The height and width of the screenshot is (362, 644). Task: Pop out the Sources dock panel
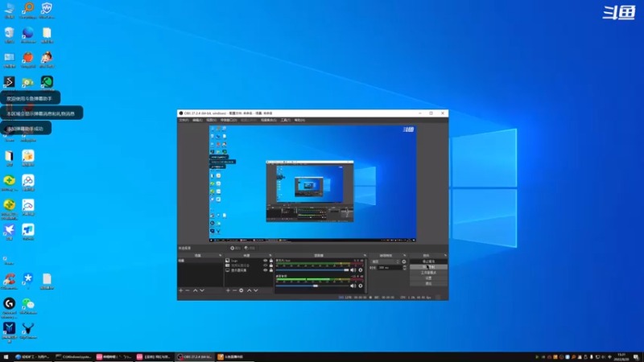(270, 255)
